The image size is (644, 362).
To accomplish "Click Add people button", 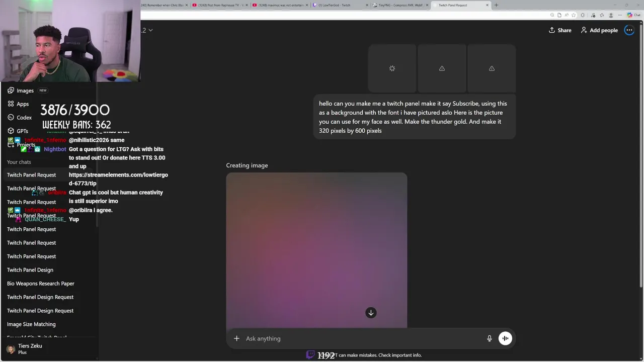I will pyautogui.click(x=599, y=30).
